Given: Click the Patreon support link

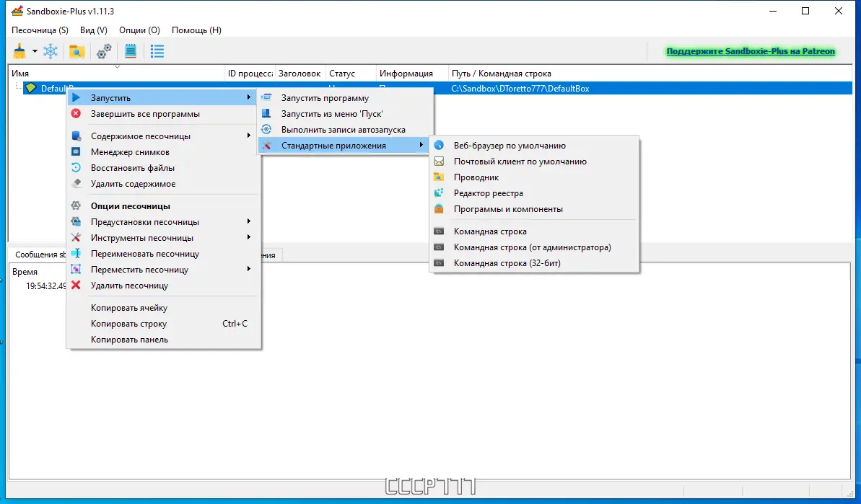Looking at the screenshot, I should [751, 51].
